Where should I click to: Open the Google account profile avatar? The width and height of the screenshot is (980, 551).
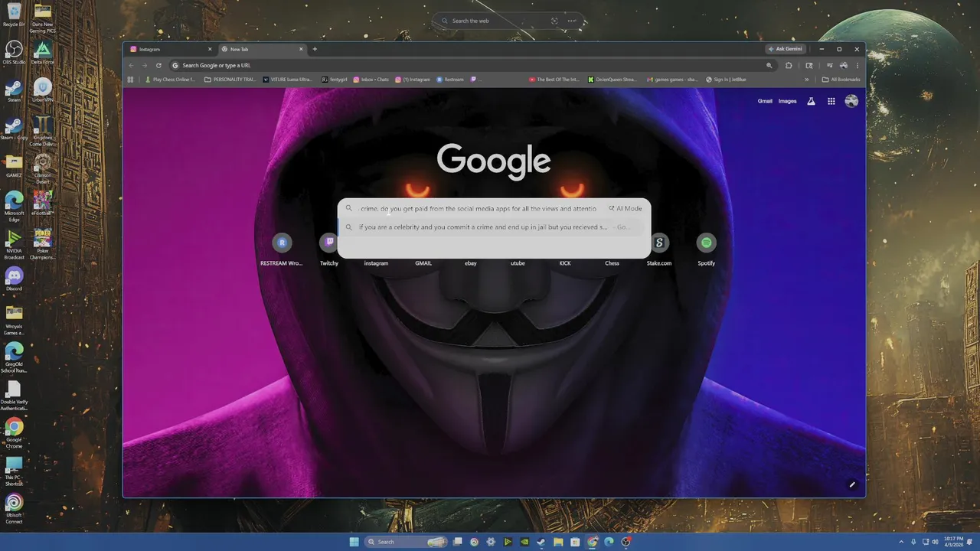[851, 101]
